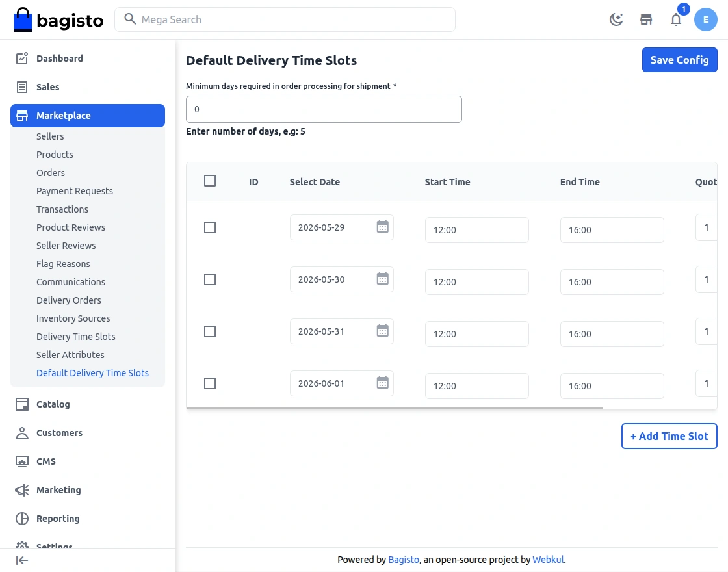Collapse sidebar with arrow icon
This screenshot has height=572, width=728.
point(22,560)
